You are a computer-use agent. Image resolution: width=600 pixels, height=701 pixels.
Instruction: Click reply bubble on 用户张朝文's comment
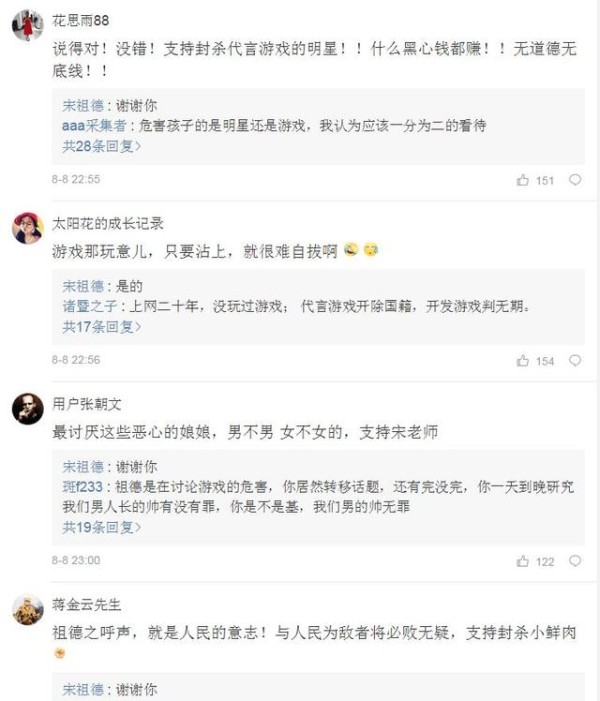point(575,562)
